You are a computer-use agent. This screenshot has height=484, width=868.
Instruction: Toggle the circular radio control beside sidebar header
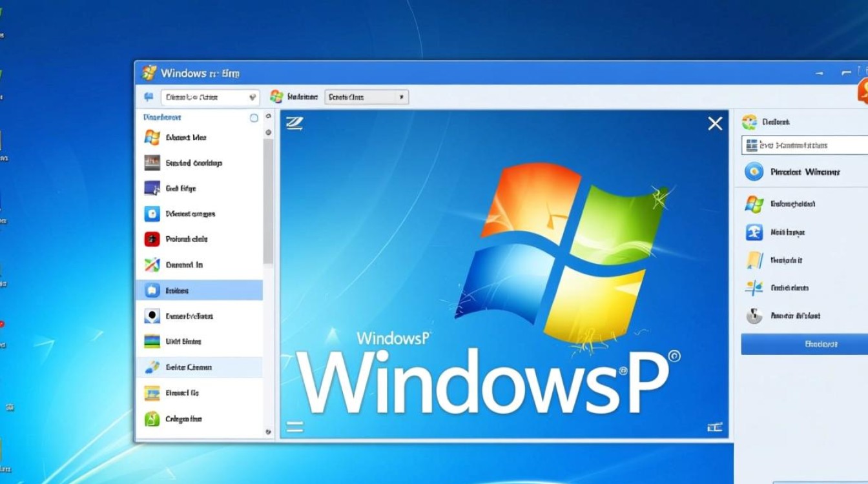pos(253,117)
